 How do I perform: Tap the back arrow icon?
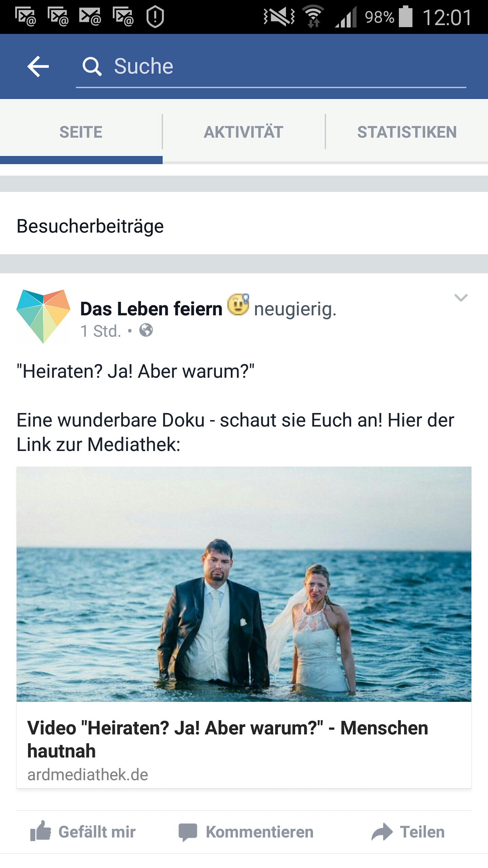pos(38,66)
